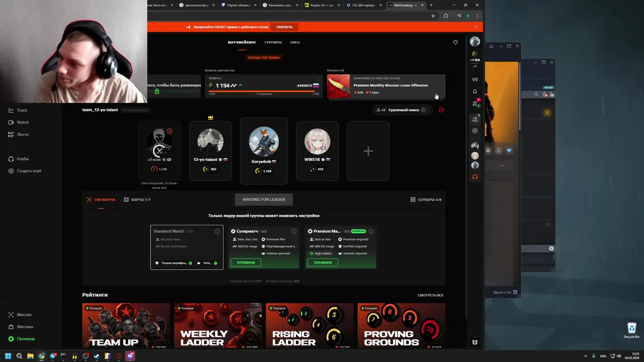Open Windows Start menu
This screenshot has width=644, height=362.
click(x=8, y=356)
